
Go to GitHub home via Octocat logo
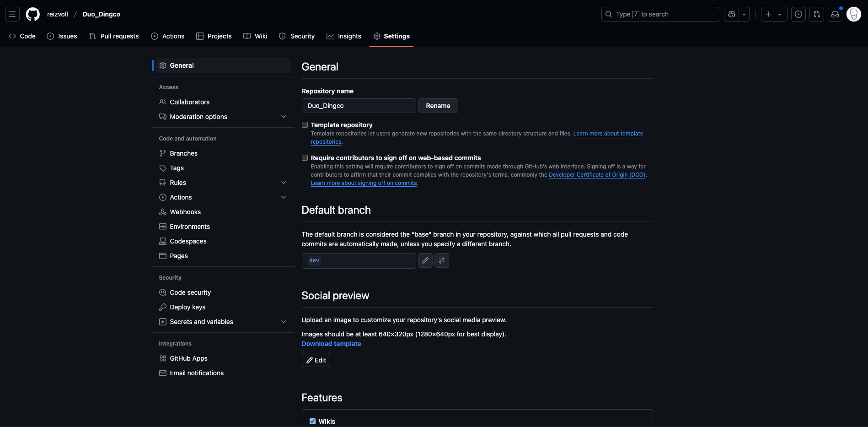coord(33,14)
